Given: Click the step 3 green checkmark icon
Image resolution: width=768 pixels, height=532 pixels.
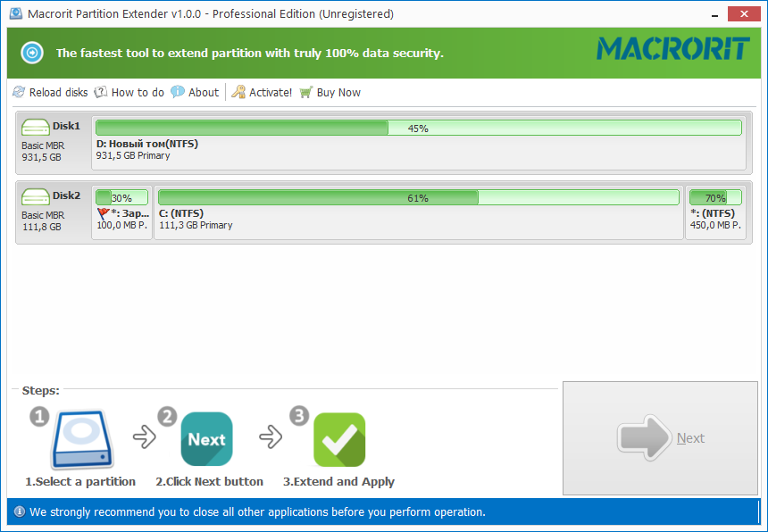Looking at the screenshot, I should [339, 438].
